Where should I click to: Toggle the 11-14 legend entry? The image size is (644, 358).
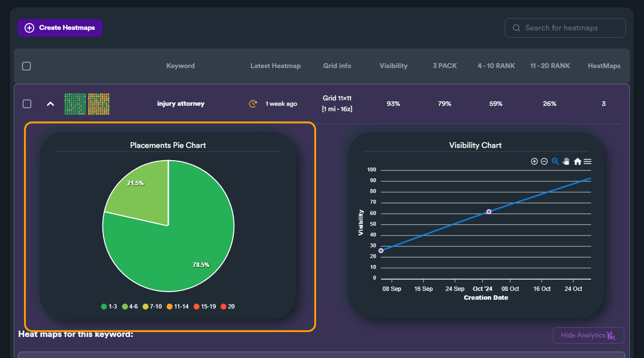[x=177, y=307]
